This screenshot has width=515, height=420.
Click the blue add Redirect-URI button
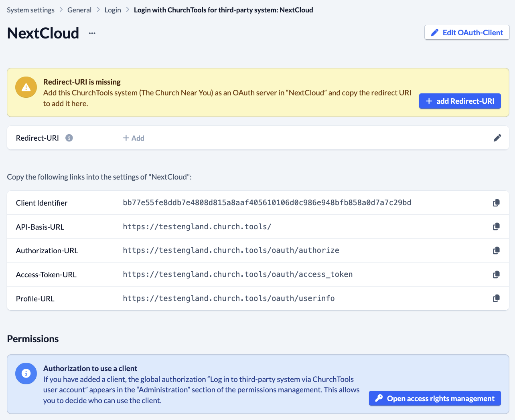[x=460, y=101]
